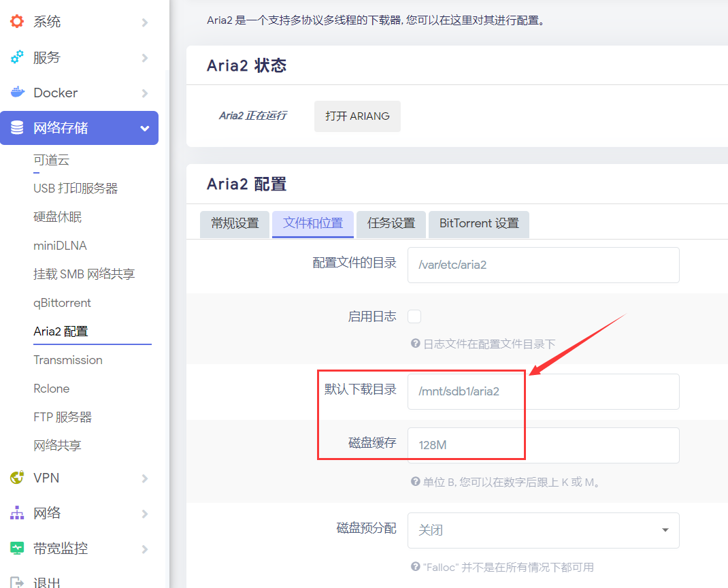Switch to the BitTorrent 设置 tab

coord(479,224)
